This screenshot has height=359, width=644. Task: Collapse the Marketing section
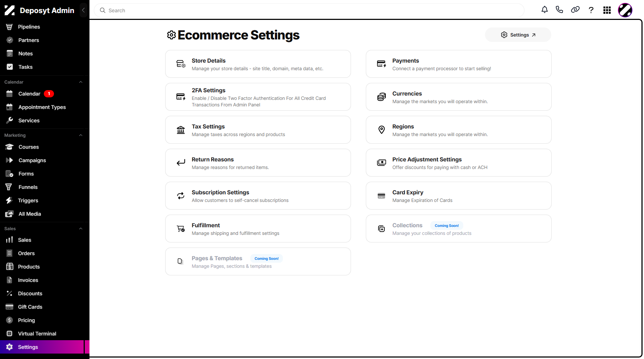(x=81, y=135)
